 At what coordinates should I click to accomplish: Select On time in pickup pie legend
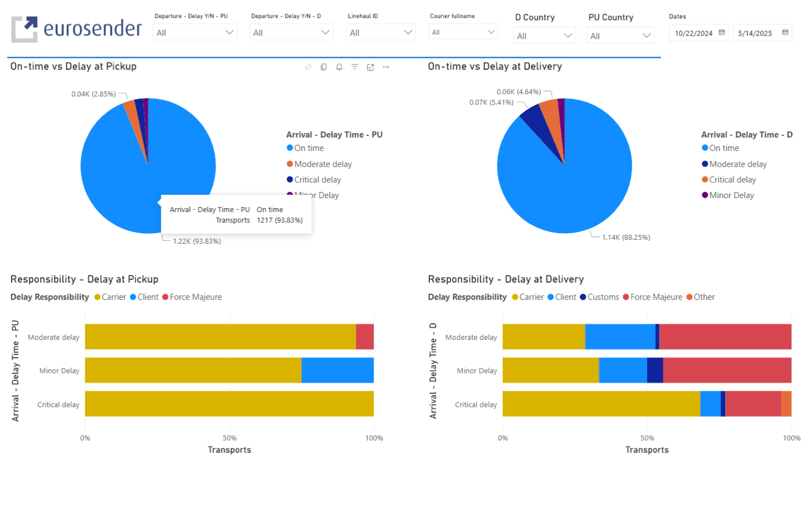point(305,148)
